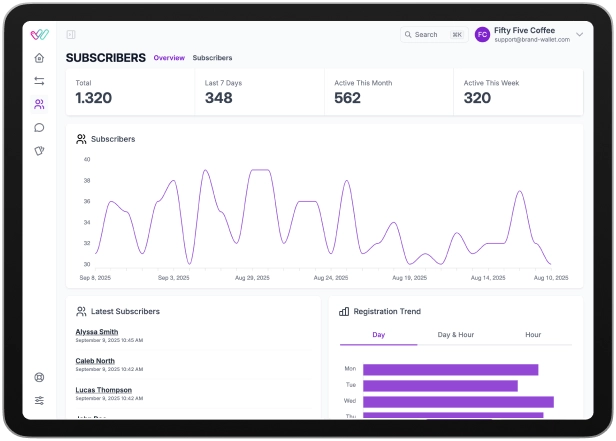Switch to the Overview tab
Viewport: 616px width, 441px height.
[x=169, y=58]
